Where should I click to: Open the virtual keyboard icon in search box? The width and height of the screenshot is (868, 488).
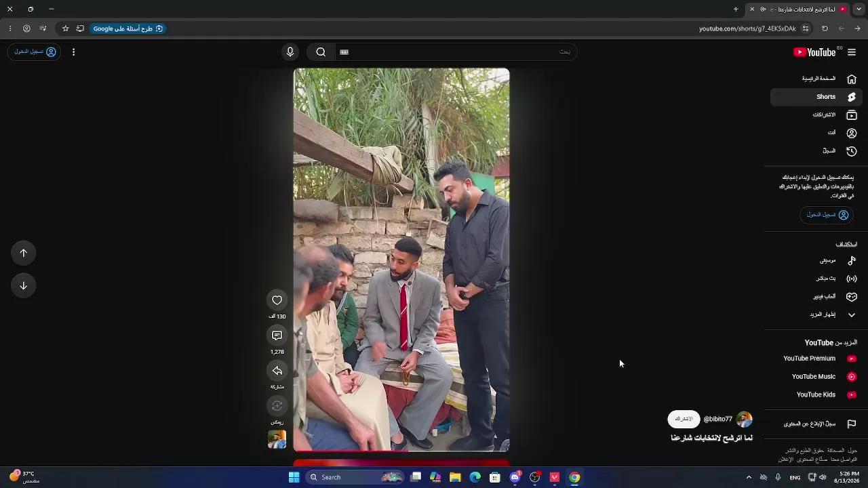344,52
